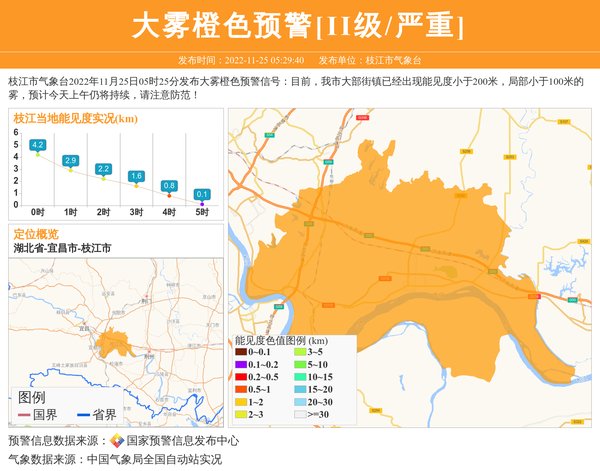This screenshot has height=471, width=600.
Task: Click the 15~20 blue legend swatch
Action: tap(299, 389)
